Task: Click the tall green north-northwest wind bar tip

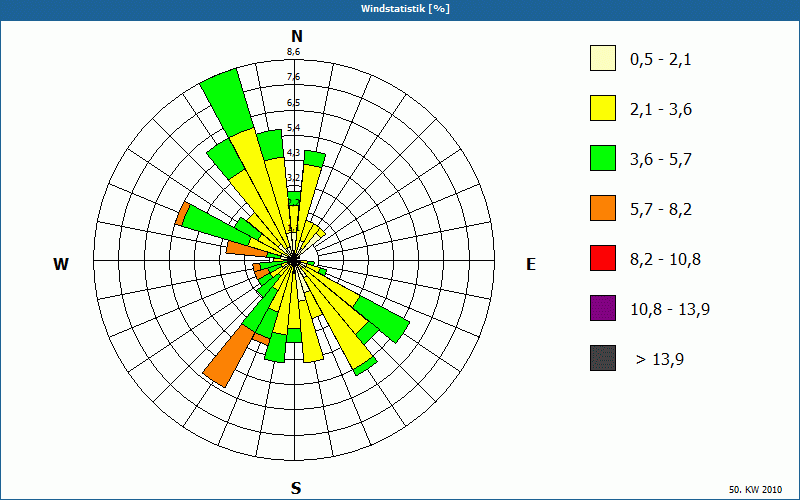Action: [x=227, y=103]
